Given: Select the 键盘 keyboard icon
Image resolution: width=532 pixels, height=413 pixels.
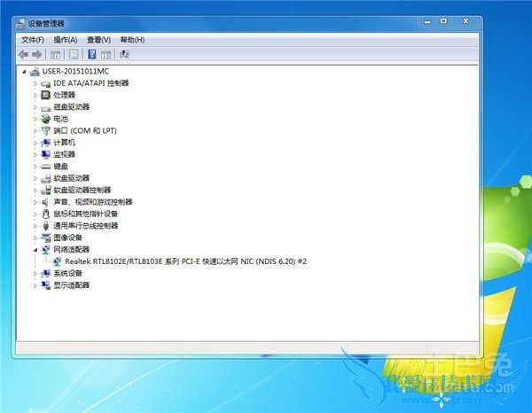Looking at the screenshot, I should tap(46, 167).
